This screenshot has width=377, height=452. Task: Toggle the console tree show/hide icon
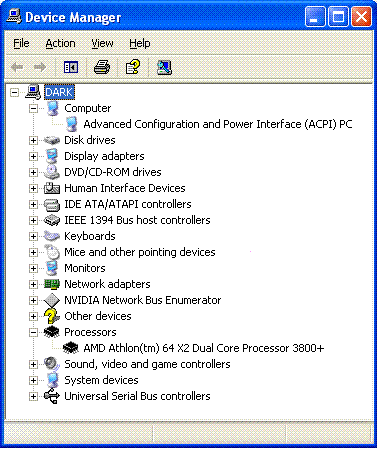71,67
